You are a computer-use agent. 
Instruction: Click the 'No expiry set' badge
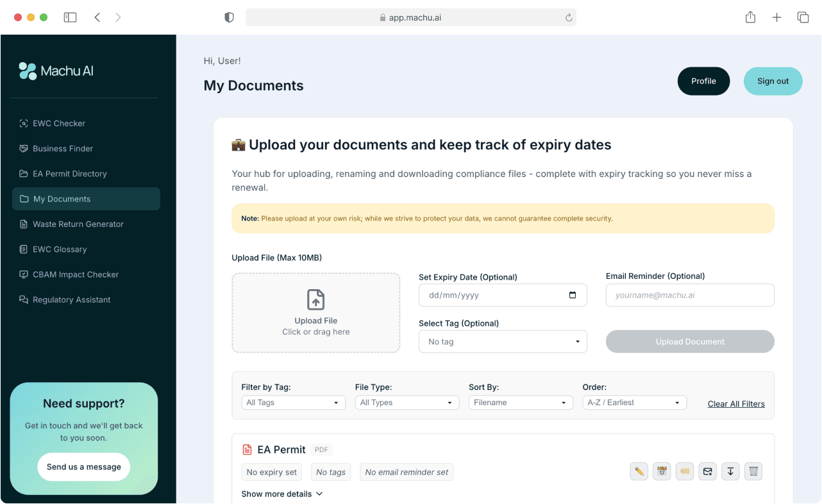272,473
